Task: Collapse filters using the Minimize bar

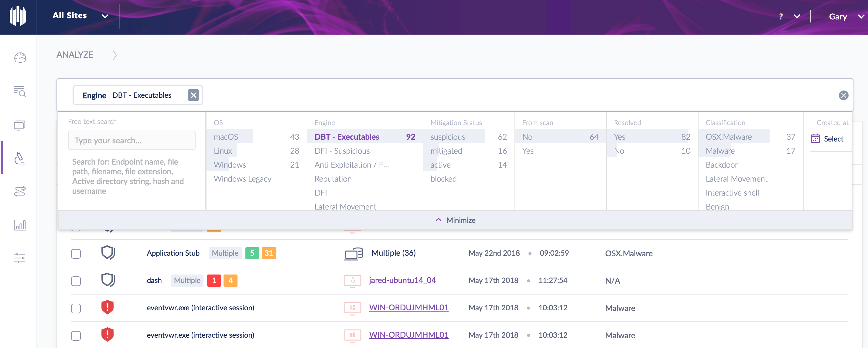Action: (455, 220)
